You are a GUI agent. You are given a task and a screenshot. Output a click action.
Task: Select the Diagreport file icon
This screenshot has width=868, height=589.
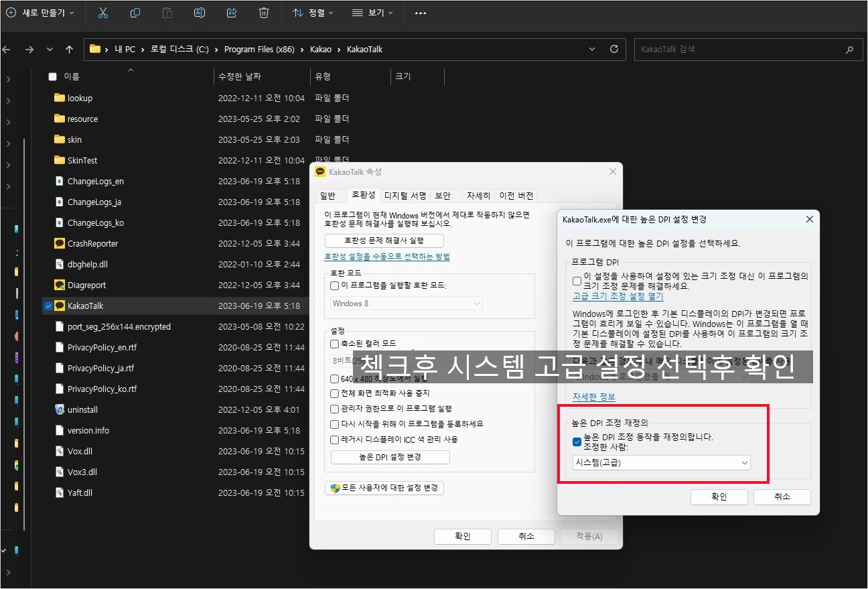59,285
